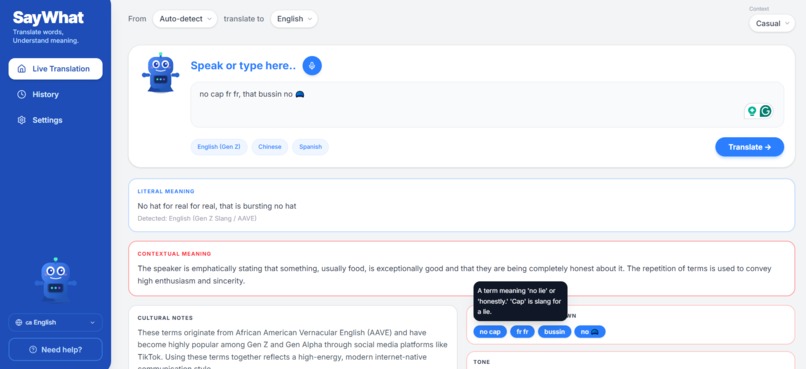Click the 'bussin' term tag
Screen dimensions: 806x369
[x=555, y=332]
